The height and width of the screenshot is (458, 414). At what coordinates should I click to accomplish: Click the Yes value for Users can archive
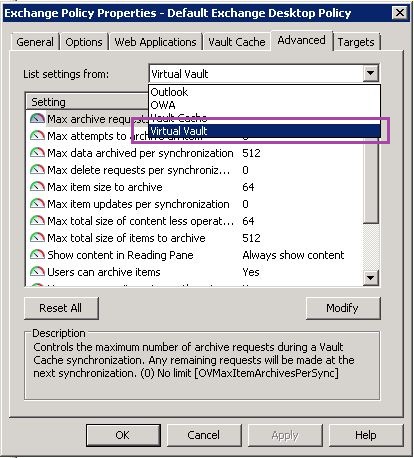(251, 272)
